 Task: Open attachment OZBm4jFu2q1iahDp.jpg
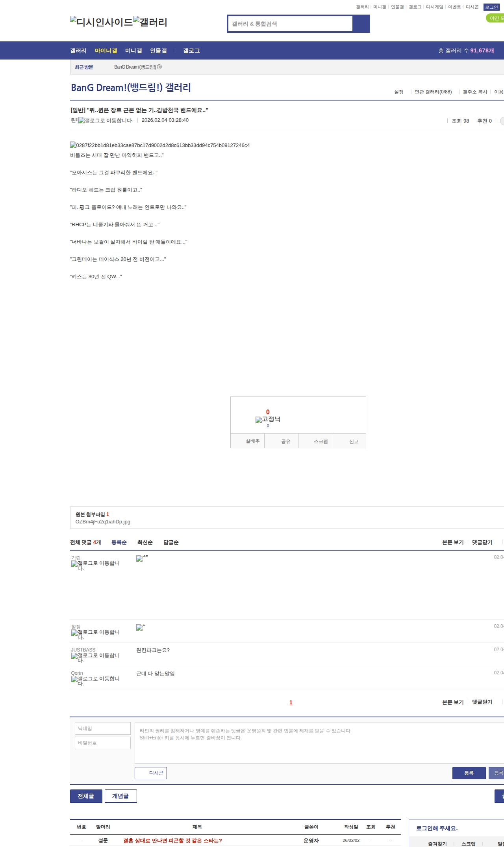click(103, 521)
